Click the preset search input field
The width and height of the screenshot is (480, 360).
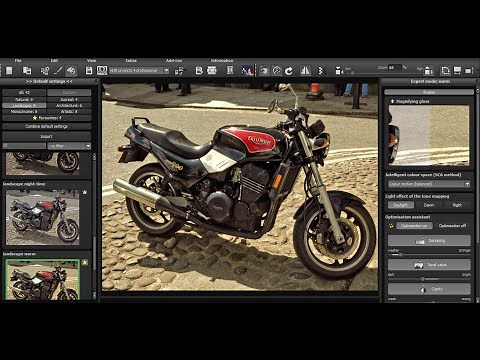point(24,146)
